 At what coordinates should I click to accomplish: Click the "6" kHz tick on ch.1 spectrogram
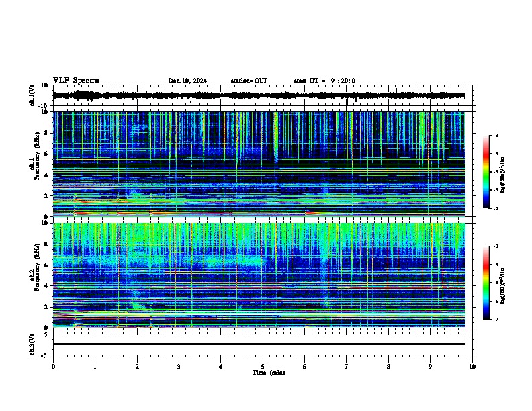[47, 154]
